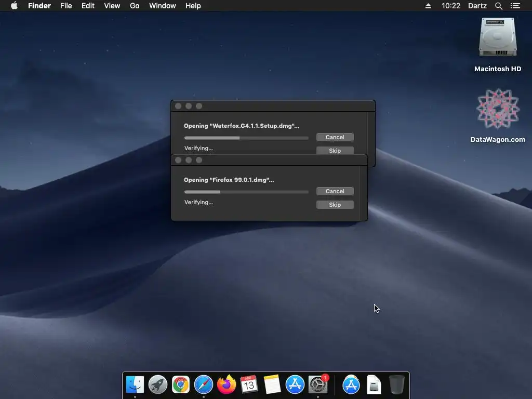The height and width of the screenshot is (399, 532).
Task: Click the Waterfox verification progress bar
Action: tap(246, 138)
